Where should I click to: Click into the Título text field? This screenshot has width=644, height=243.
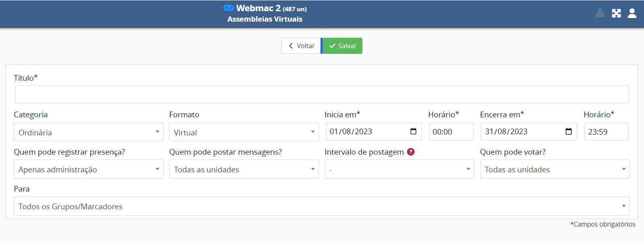click(321, 94)
